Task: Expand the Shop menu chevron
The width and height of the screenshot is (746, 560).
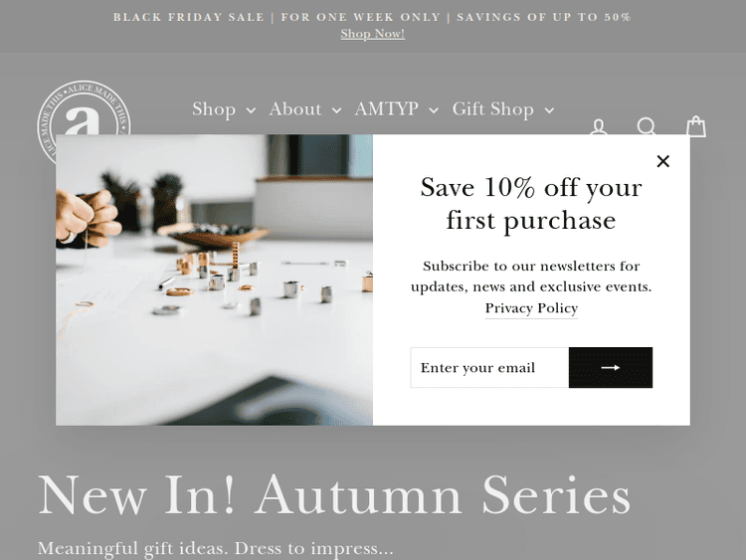Action: pos(251,110)
